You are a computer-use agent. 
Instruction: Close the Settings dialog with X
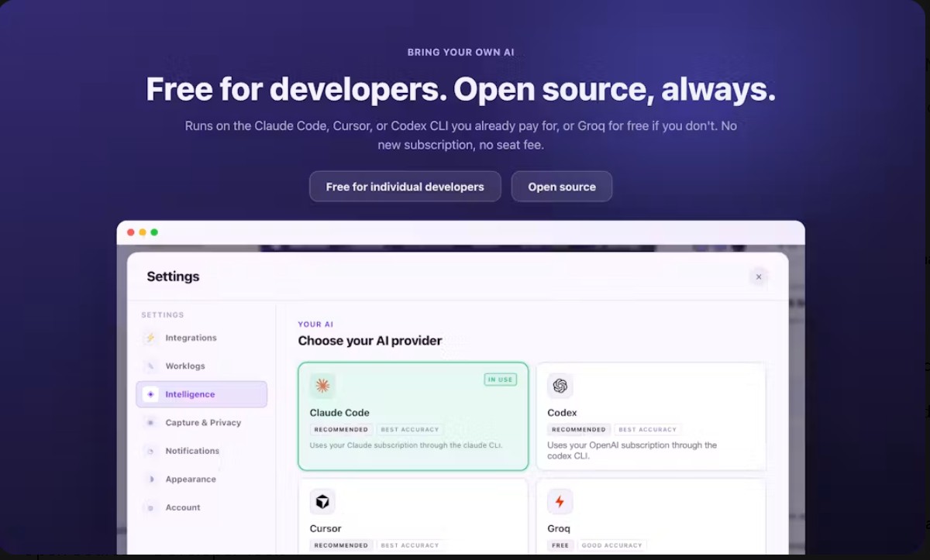click(x=759, y=277)
